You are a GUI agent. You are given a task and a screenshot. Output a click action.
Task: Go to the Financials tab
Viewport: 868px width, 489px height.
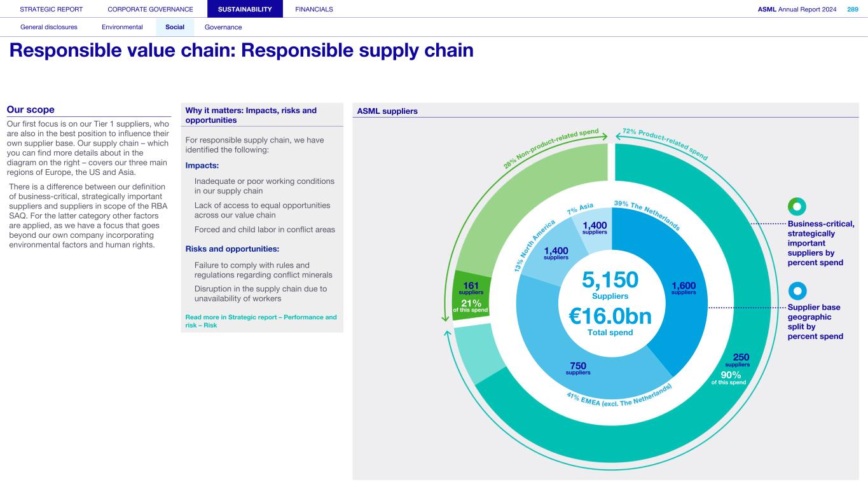coord(314,9)
